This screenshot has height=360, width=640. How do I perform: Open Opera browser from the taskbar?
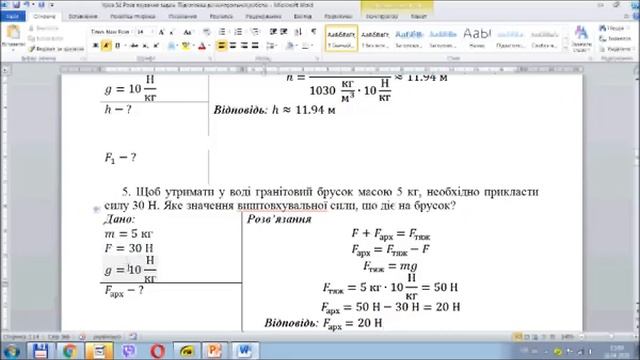(x=158, y=351)
